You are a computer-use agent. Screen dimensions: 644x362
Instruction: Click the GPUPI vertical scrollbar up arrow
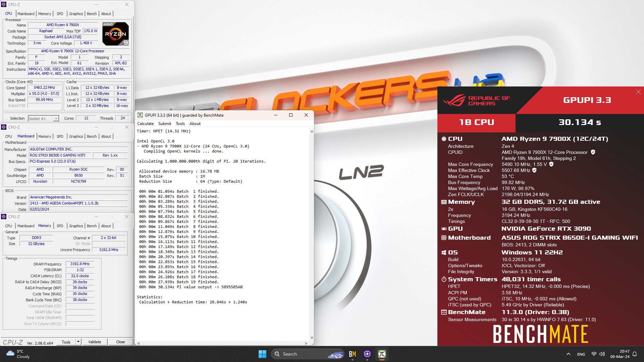pos(312,131)
